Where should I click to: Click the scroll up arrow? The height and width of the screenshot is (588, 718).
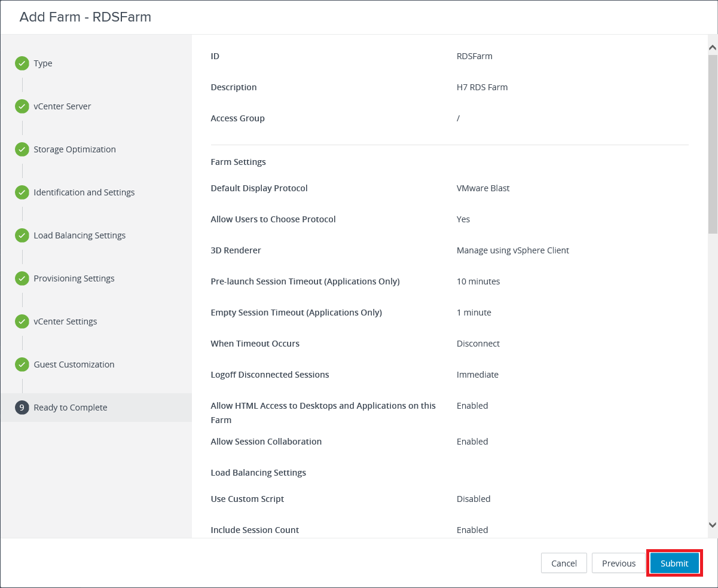712,47
